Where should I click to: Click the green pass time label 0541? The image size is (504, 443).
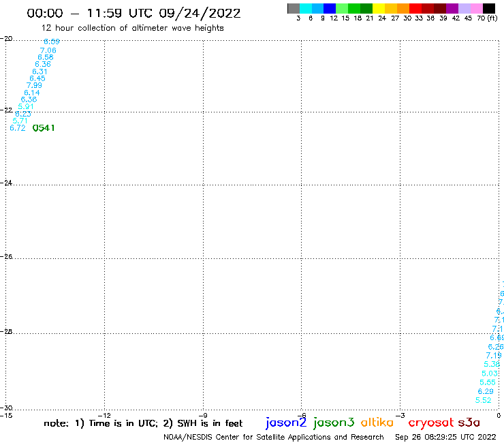44,128
